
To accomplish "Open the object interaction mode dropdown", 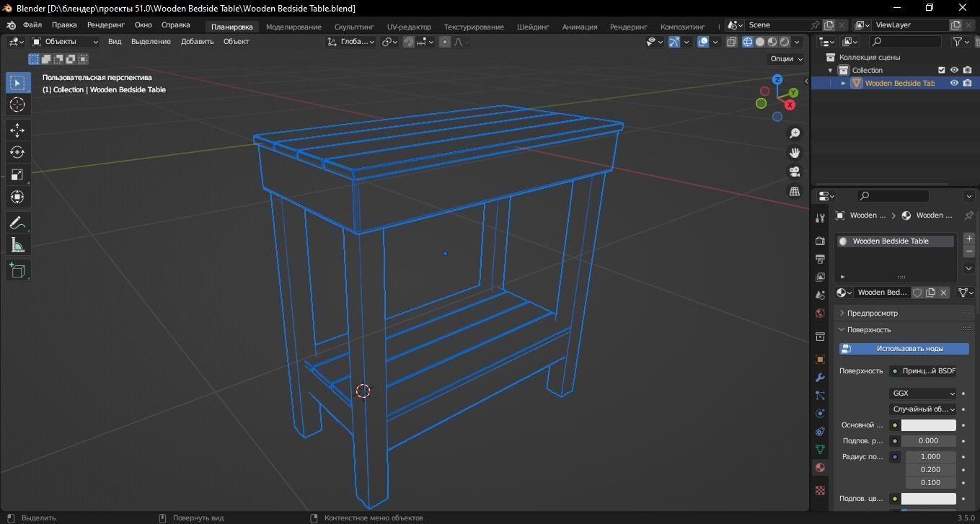I will 65,42.
